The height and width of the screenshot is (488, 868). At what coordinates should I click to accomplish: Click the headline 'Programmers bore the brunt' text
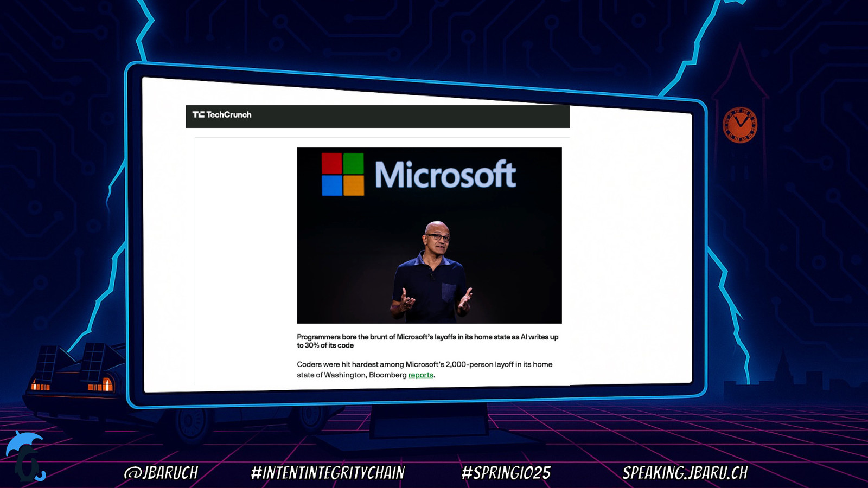click(x=427, y=341)
